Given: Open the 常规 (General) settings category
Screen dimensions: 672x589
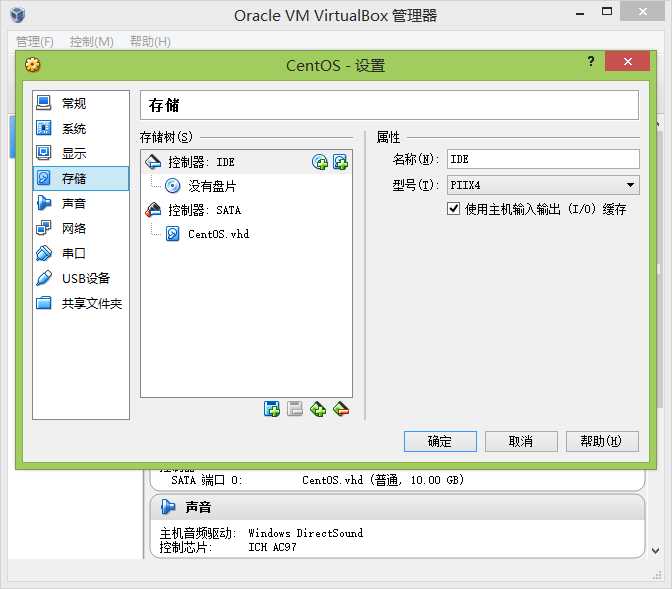Looking at the screenshot, I should pos(81,103).
